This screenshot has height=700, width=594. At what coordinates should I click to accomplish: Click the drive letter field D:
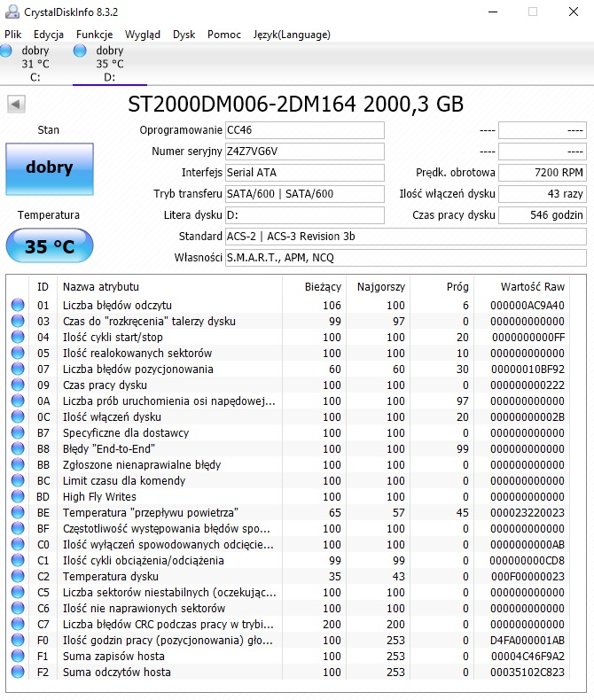pos(305,215)
